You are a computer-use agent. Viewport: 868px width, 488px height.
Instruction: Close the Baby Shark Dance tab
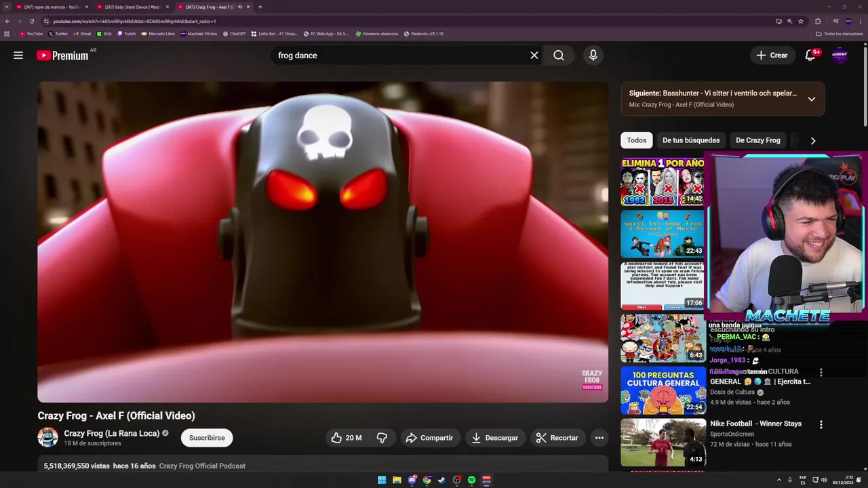[x=167, y=7]
